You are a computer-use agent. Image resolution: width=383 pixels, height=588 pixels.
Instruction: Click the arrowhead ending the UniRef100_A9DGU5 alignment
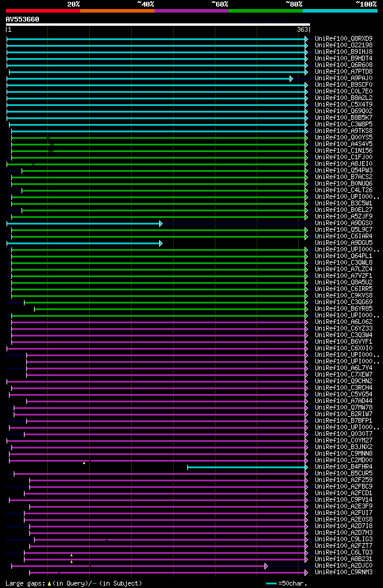(x=161, y=243)
